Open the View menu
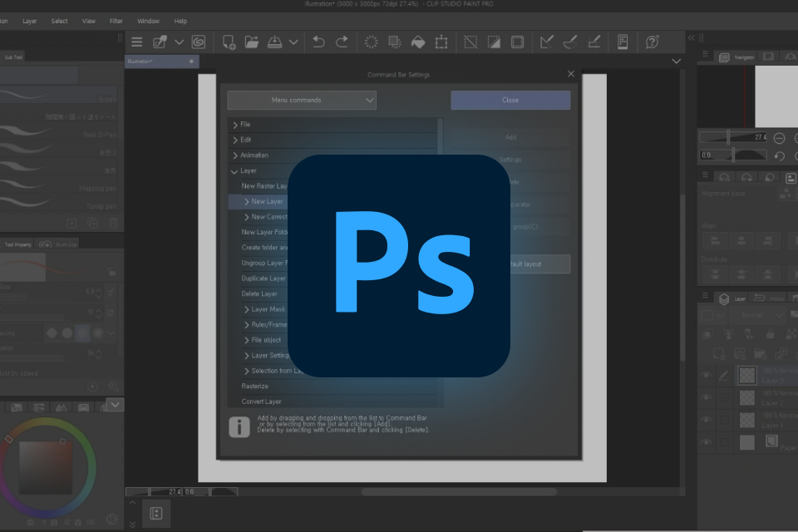 (x=89, y=21)
